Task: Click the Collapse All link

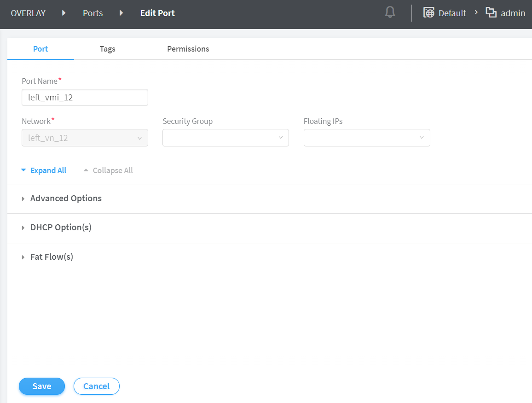Action: pyautogui.click(x=112, y=170)
